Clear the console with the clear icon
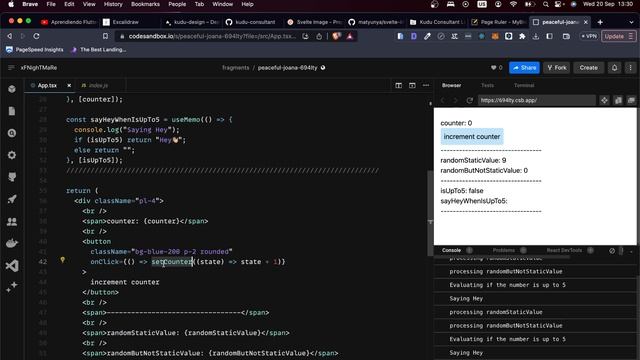 click(612, 251)
